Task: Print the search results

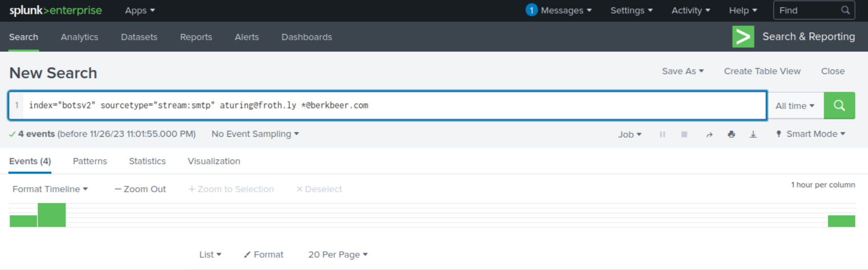Action: click(x=732, y=134)
